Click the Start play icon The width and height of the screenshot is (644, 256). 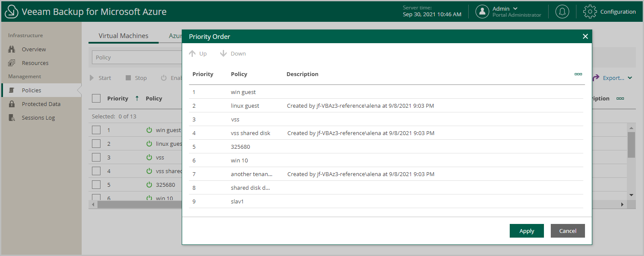tap(92, 78)
